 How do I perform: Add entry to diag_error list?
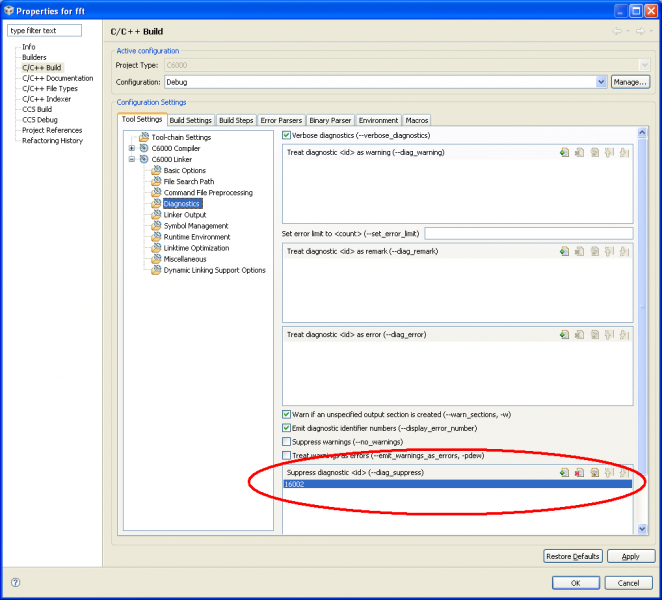click(564, 334)
